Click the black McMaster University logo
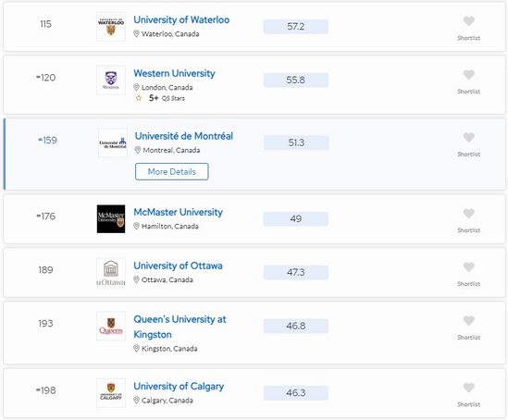The width and height of the screenshot is (508, 420). (111, 219)
